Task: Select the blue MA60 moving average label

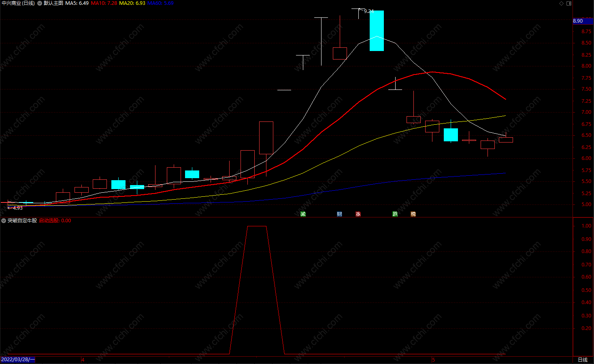Action: (160, 3)
